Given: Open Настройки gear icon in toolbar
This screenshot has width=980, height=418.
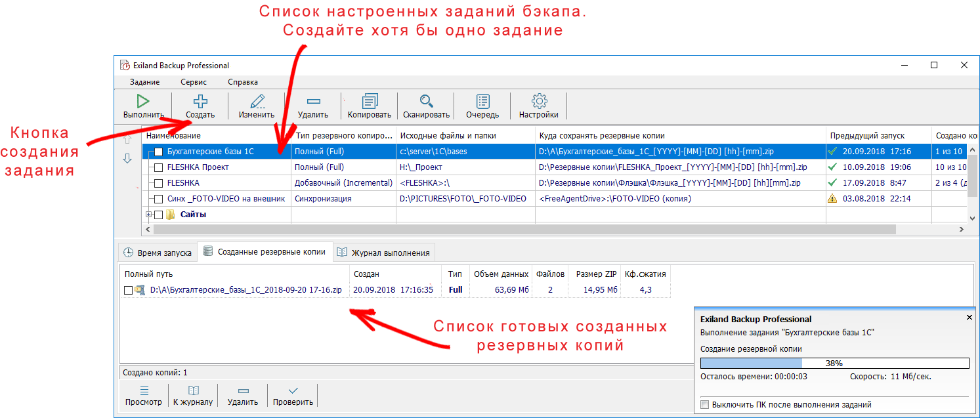Looking at the screenshot, I should tap(539, 101).
